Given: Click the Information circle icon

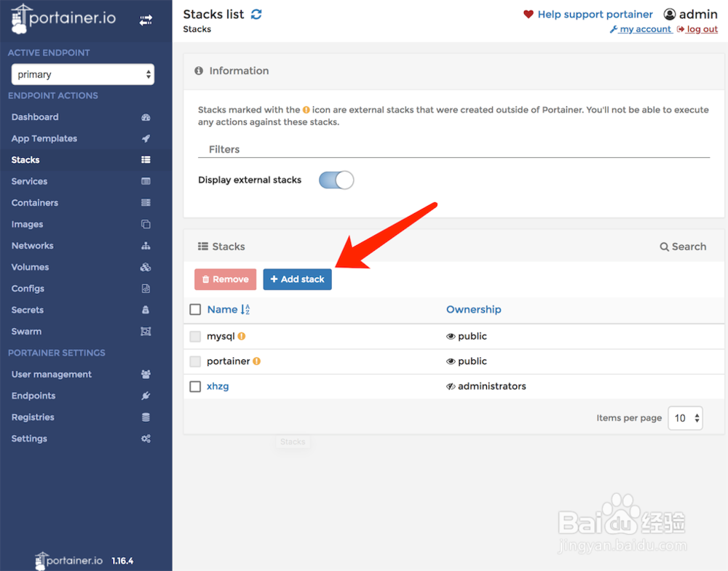Looking at the screenshot, I should [199, 71].
